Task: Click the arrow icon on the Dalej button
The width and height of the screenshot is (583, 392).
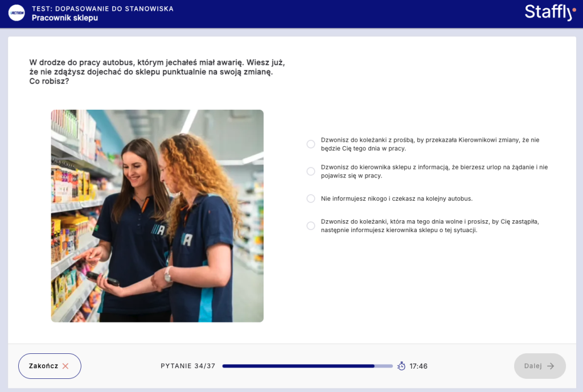Action: pos(551,366)
